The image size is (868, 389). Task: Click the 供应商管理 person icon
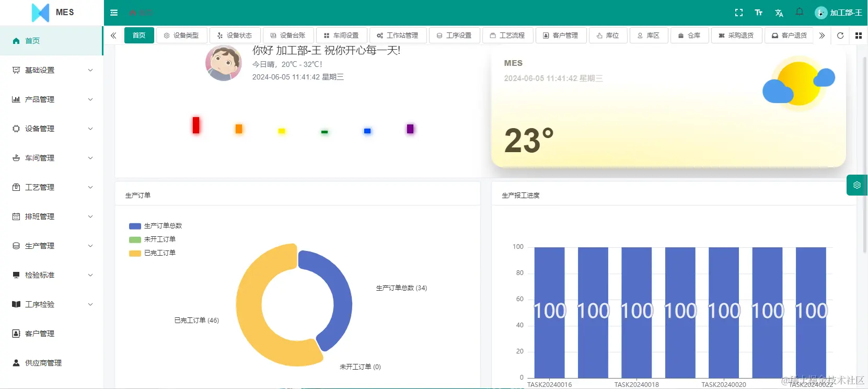click(x=16, y=363)
